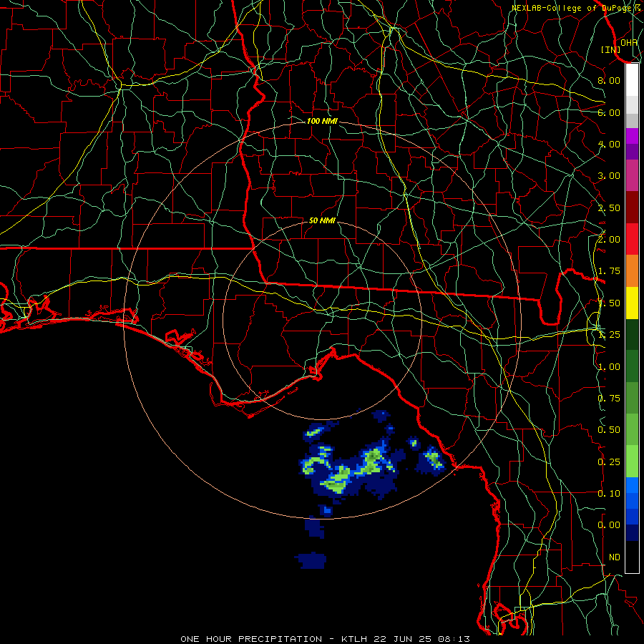The width and height of the screenshot is (644, 644).
Task: Click the 8.00 legend value
Action: click(x=609, y=80)
